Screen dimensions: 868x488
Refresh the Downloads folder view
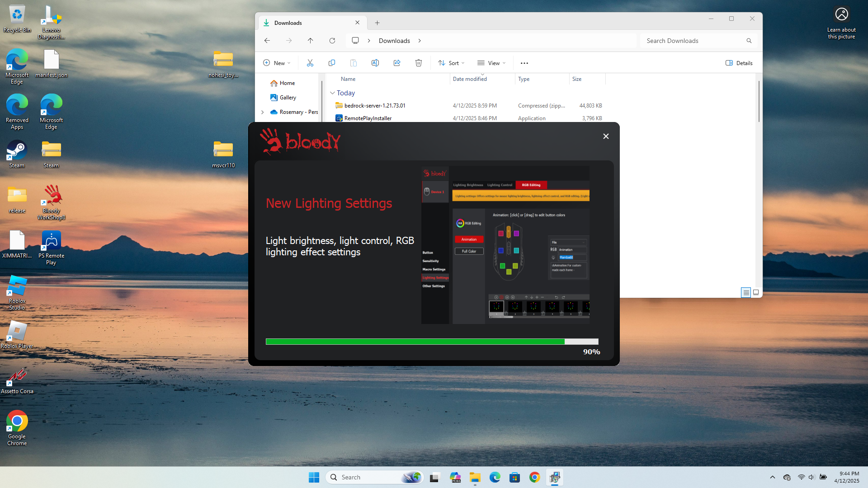tap(332, 41)
